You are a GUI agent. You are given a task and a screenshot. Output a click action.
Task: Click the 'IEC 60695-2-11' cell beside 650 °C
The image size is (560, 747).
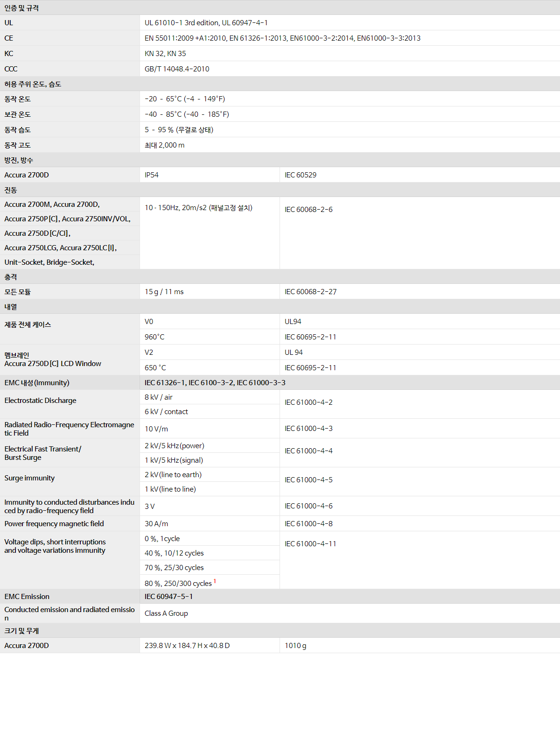[420, 368]
